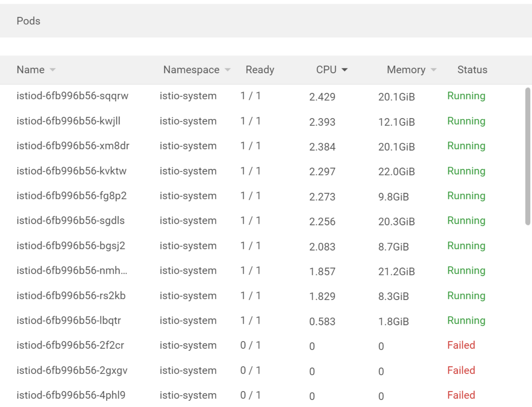Sort pods by the Status column header
Image resolution: width=532 pixels, height=407 pixels.
[x=472, y=69]
